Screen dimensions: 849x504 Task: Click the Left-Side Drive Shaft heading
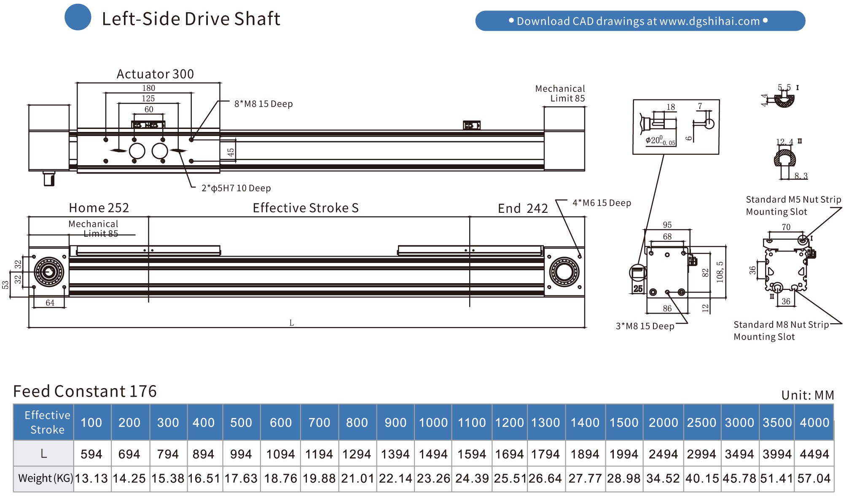coord(191,19)
